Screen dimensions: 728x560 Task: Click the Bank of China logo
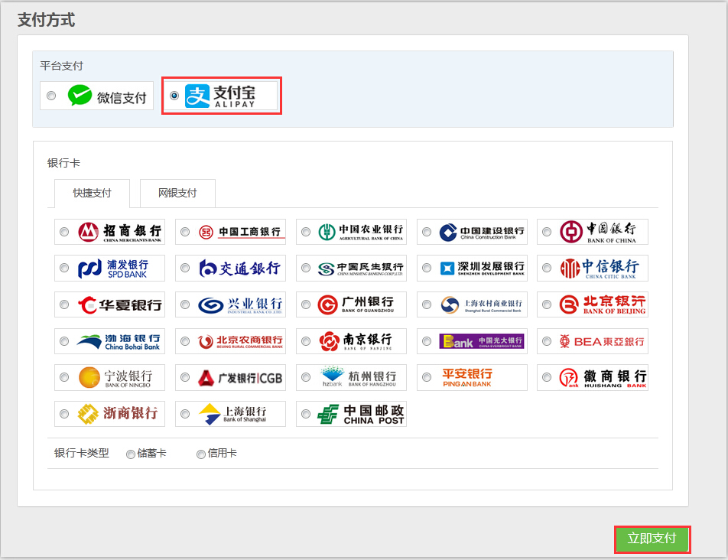coord(598,232)
